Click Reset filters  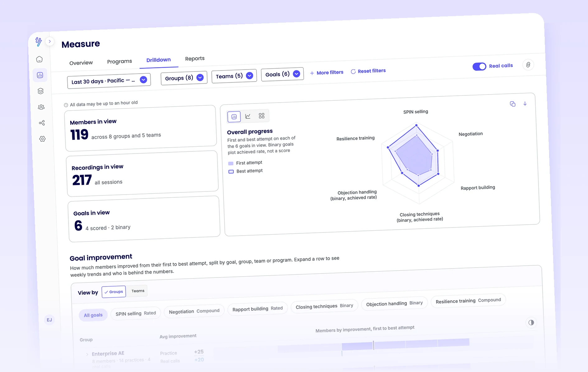[368, 71]
